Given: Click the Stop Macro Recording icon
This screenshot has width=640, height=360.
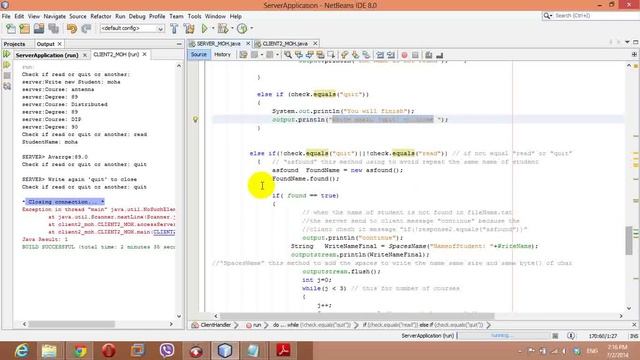Looking at the screenshot, I should (415, 55).
